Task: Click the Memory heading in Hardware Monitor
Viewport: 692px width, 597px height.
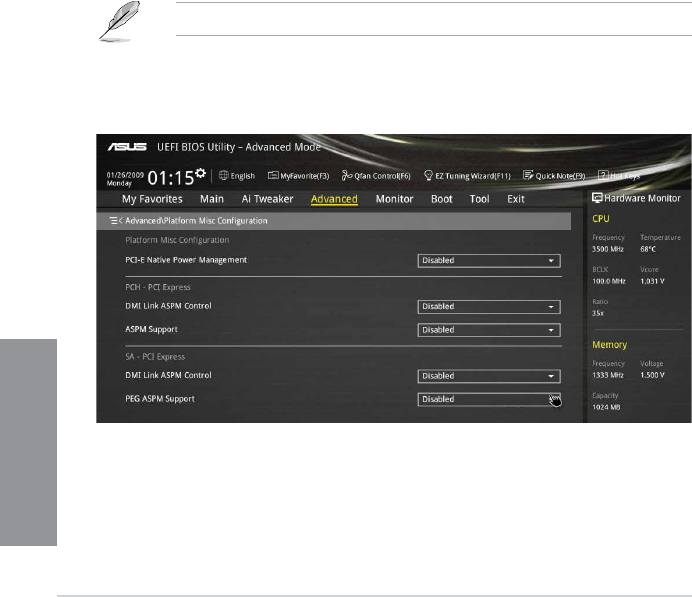Action: point(609,345)
